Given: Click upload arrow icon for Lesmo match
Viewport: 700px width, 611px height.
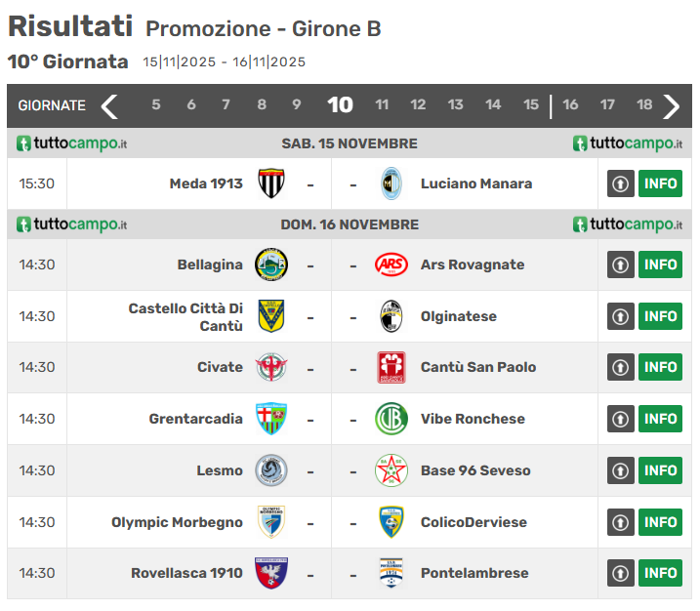Looking at the screenshot, I should (621, 470).
